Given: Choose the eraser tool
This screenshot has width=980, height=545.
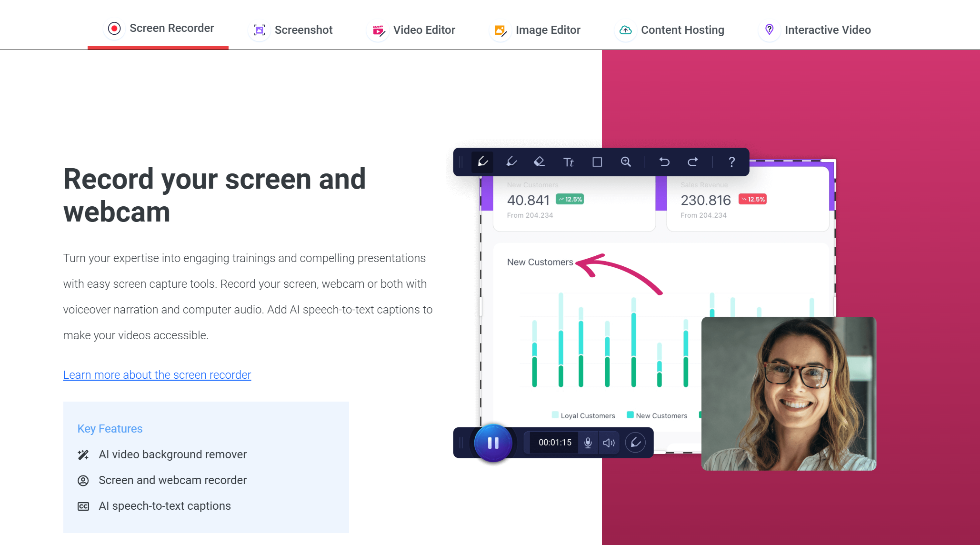Looking at the screenshot, I should point(539,162).
